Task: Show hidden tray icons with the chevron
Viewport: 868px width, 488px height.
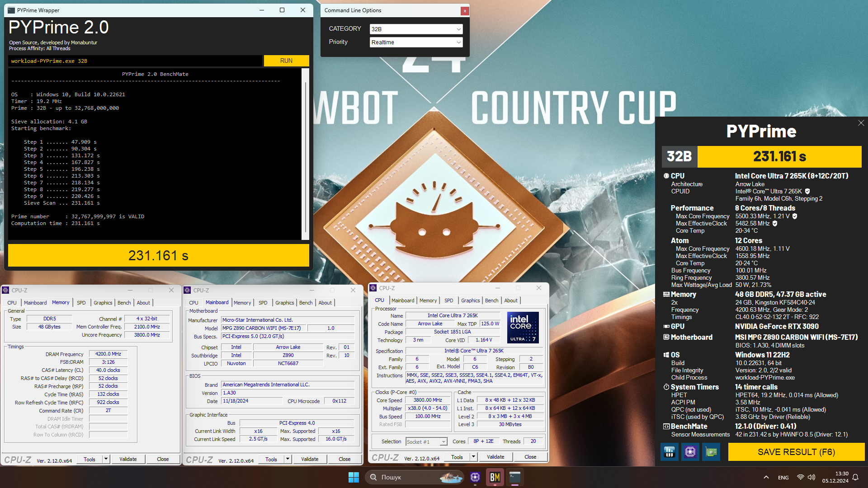Action: (x=766, y=477)
